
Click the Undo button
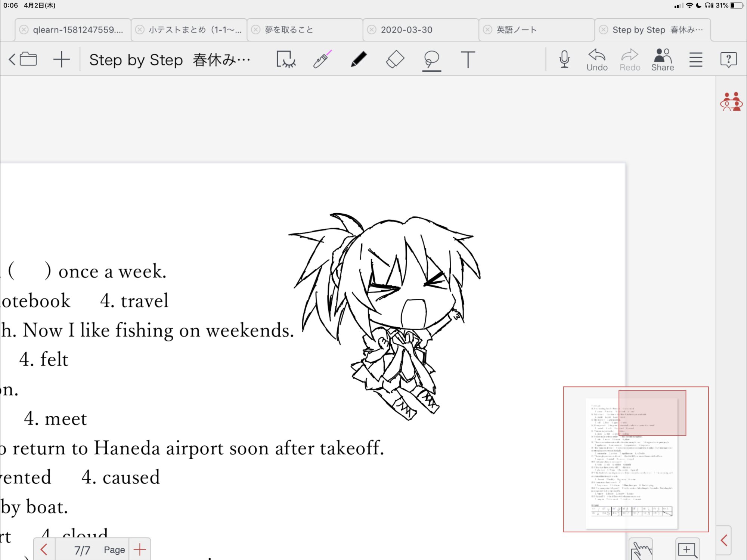click(x=597, y=59)
